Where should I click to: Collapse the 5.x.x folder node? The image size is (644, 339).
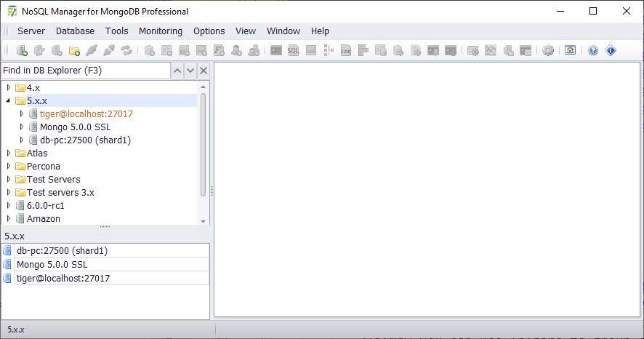coord(9,101)
